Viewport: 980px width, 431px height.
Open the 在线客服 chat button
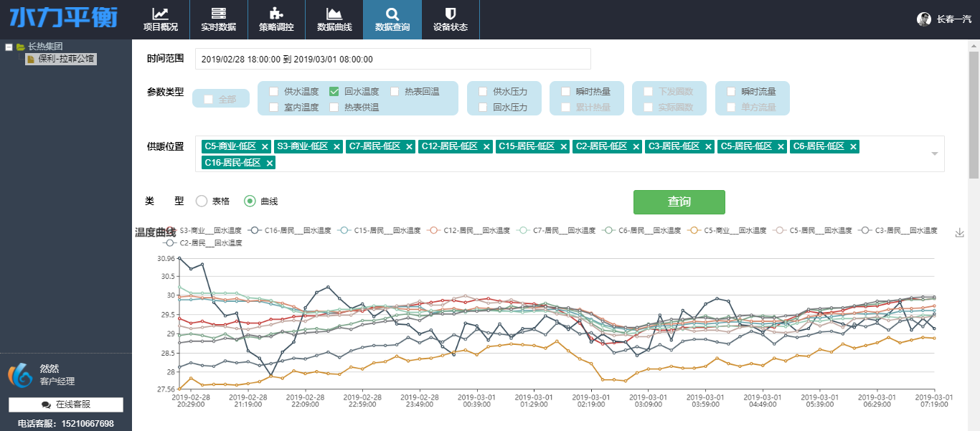pos(66,404)
